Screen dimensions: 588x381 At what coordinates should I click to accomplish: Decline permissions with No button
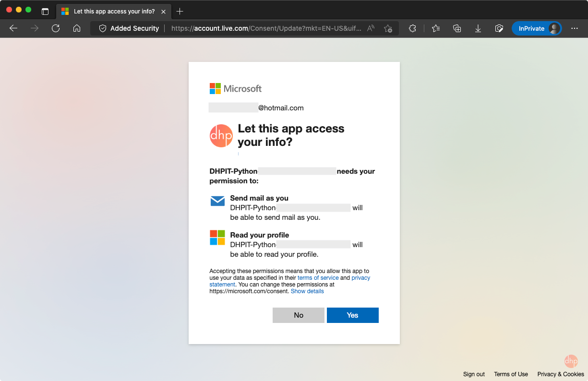click(299, 315)
